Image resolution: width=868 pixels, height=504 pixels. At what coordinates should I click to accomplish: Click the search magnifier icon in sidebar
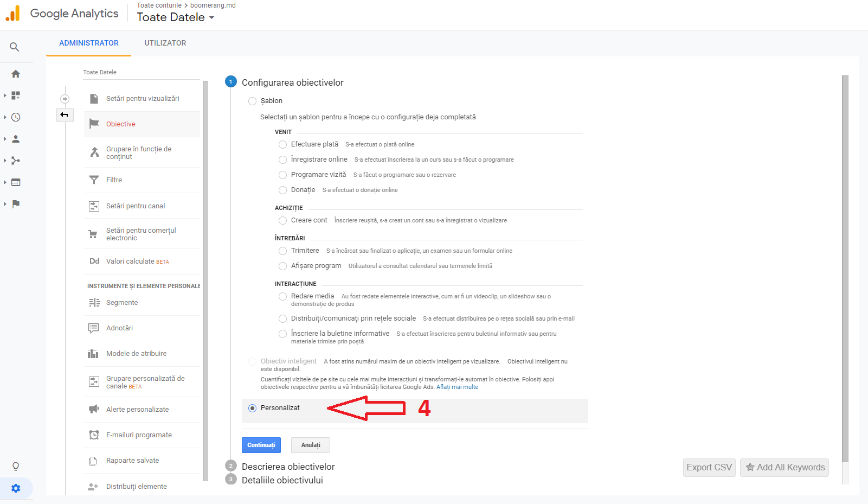click(15, 47)
